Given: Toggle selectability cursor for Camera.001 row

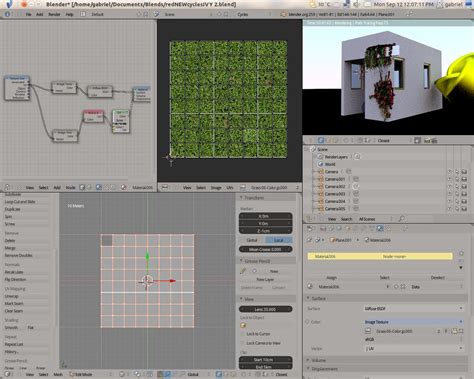Looking at the screenshot, I should click(457, 179).
